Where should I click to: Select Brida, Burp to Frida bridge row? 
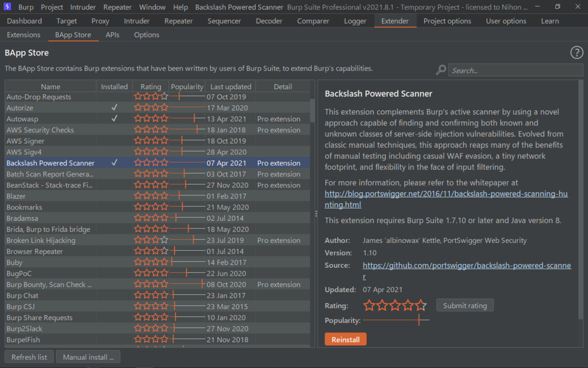[x=157, y=229]
